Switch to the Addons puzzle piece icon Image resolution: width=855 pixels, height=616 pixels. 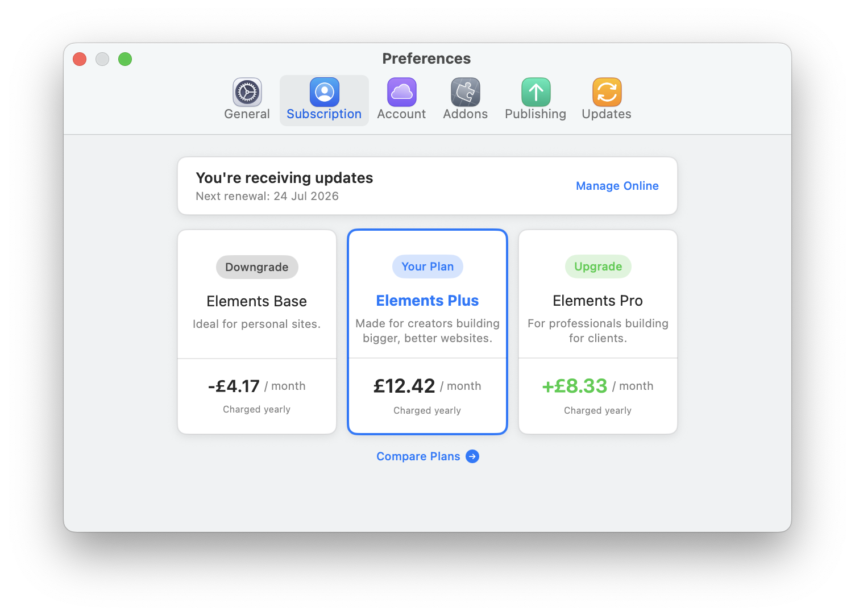465,93
